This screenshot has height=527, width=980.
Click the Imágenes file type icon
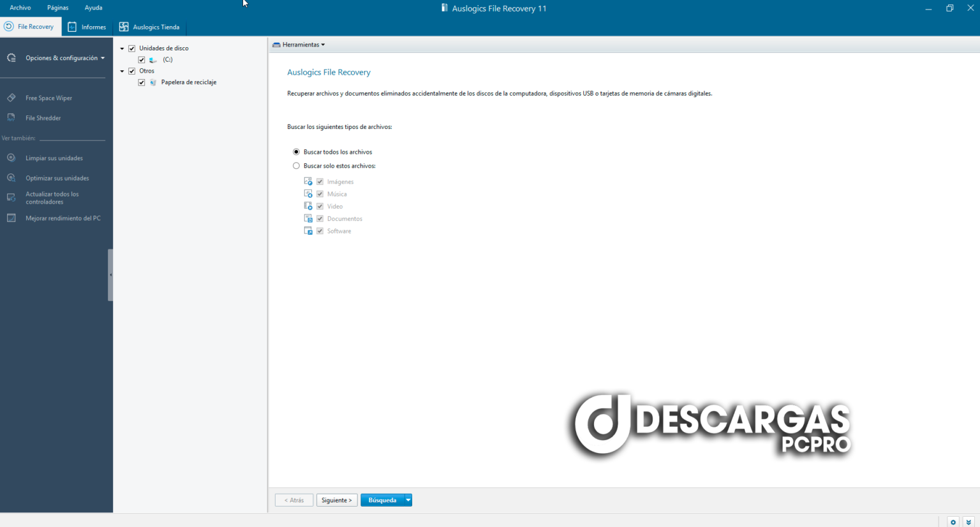tap(308, 181)
